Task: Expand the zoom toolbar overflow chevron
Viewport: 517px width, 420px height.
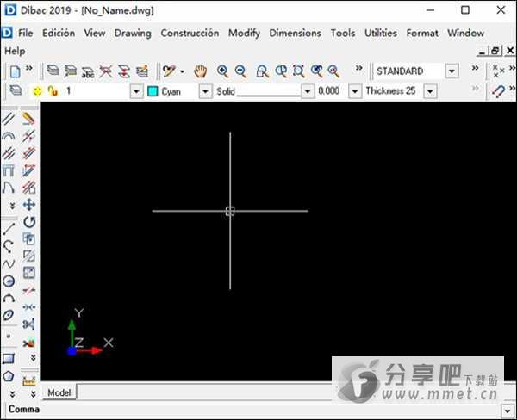Action: tap(359, 68)
